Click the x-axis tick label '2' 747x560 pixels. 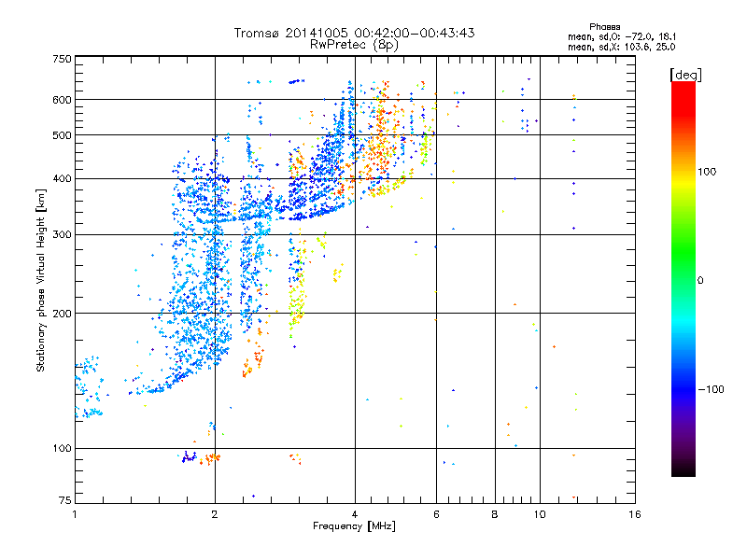(x=215, y=514)
